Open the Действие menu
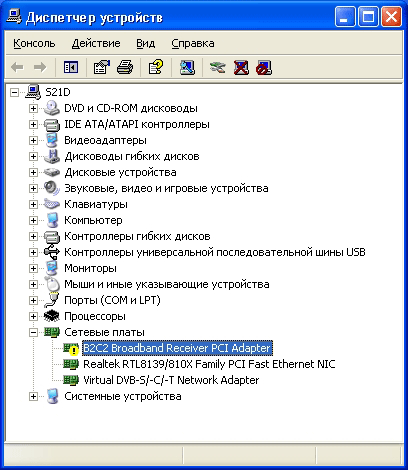 (96, 43)
